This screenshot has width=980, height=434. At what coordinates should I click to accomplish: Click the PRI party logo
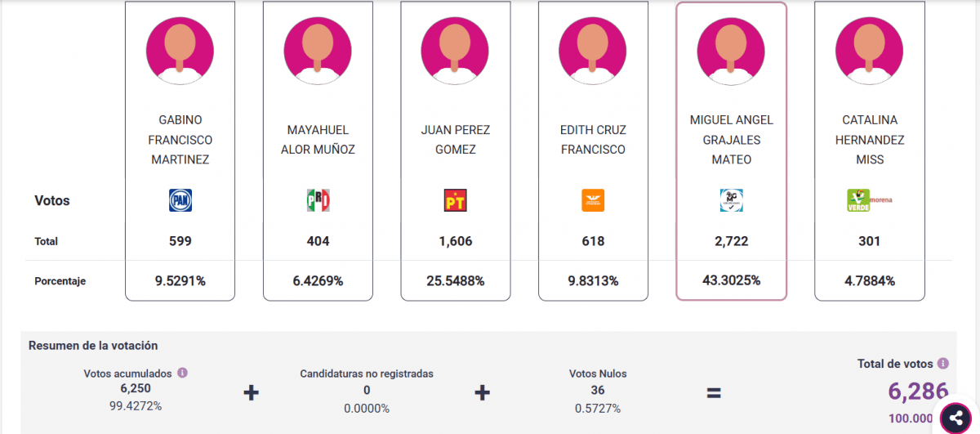(318, 200)
